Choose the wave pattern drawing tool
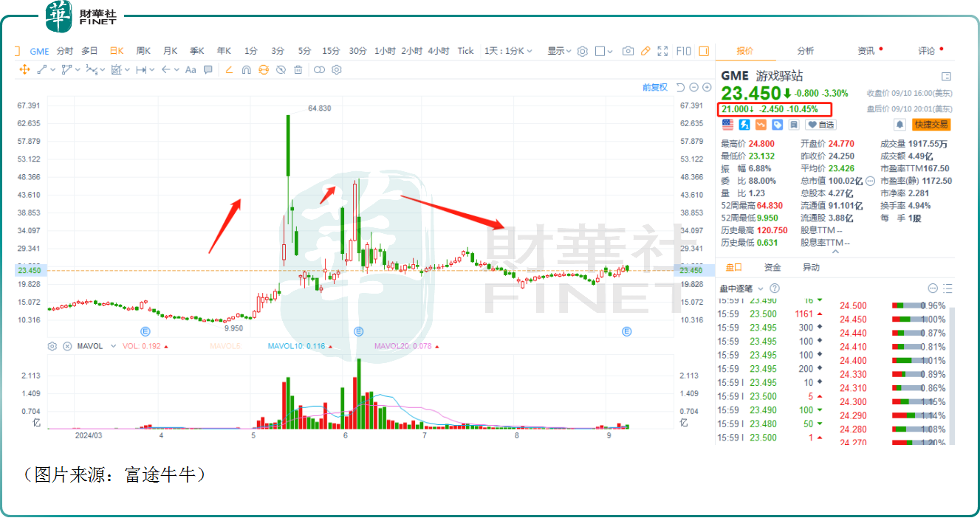 (92, 69)
